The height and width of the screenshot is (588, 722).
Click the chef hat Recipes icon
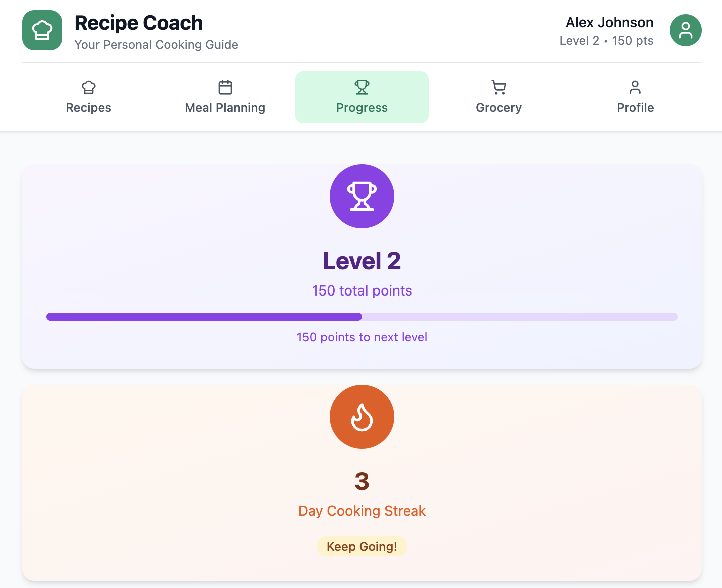(89, 87)
